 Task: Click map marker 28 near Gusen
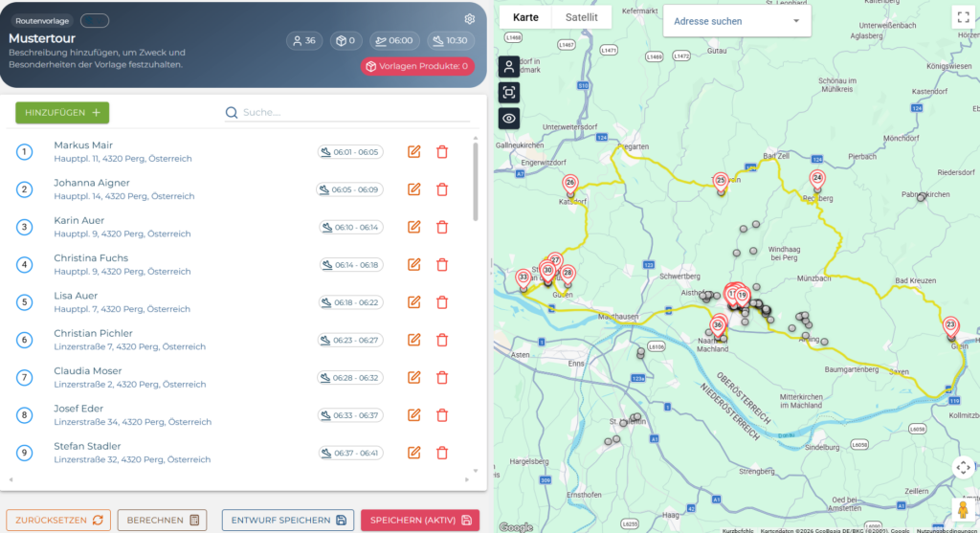coord(568,275)
